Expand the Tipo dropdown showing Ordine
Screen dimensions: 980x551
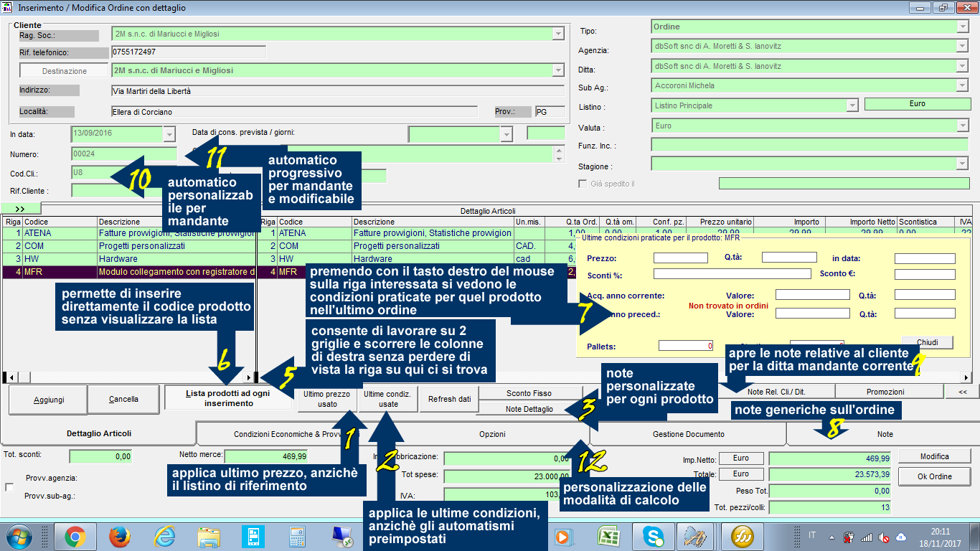click(x=963, y=27)
